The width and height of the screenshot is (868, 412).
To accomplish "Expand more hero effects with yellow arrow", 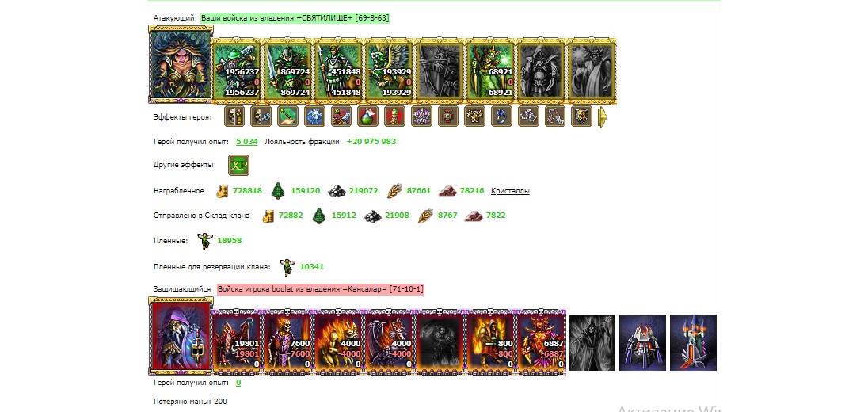I will [x=603, y=116].
